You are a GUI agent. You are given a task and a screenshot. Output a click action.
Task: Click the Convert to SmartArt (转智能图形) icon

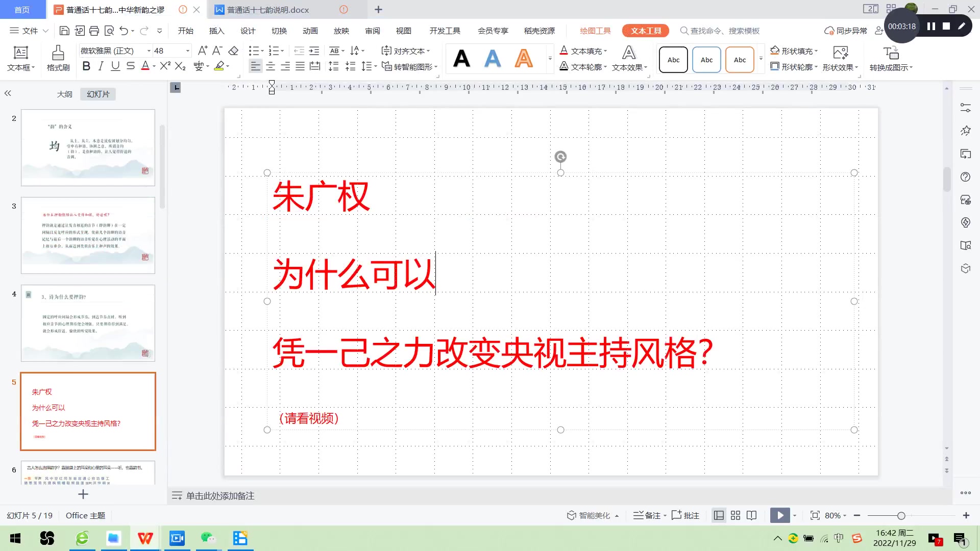[387, 66]
